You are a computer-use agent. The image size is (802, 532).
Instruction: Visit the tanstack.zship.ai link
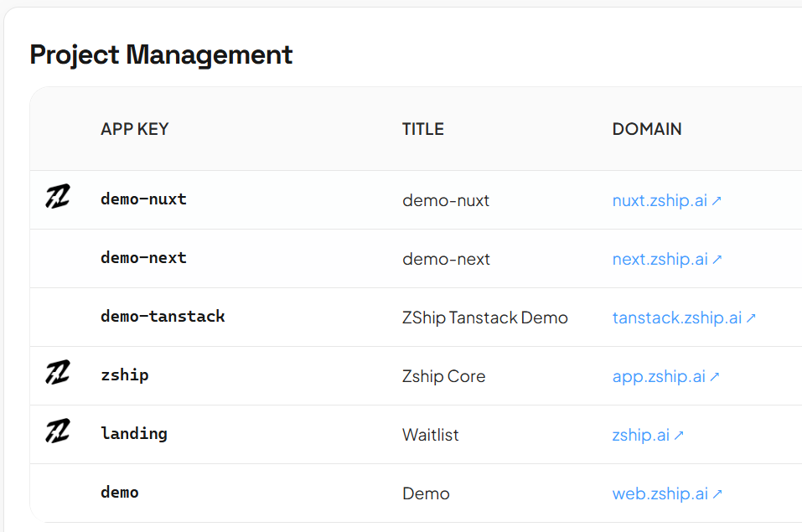click(677, 318)
